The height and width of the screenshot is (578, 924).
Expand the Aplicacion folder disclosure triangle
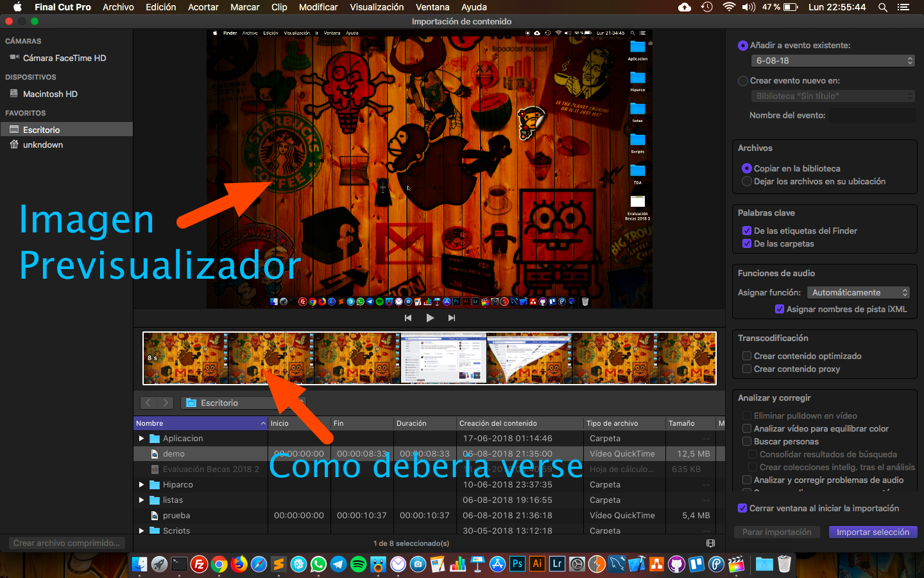[x=142, y=439]
